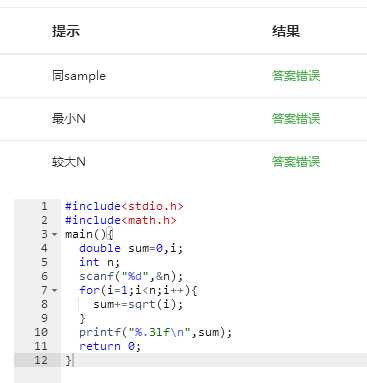This screenshot has height=383, width=367.
Task: Open the 答案错误 result for 同sample
Action: [296, 76]
